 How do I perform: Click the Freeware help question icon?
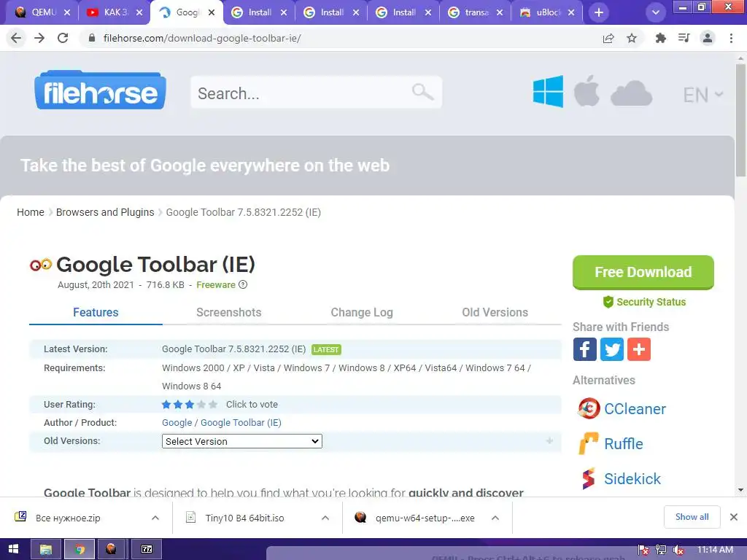243,285
